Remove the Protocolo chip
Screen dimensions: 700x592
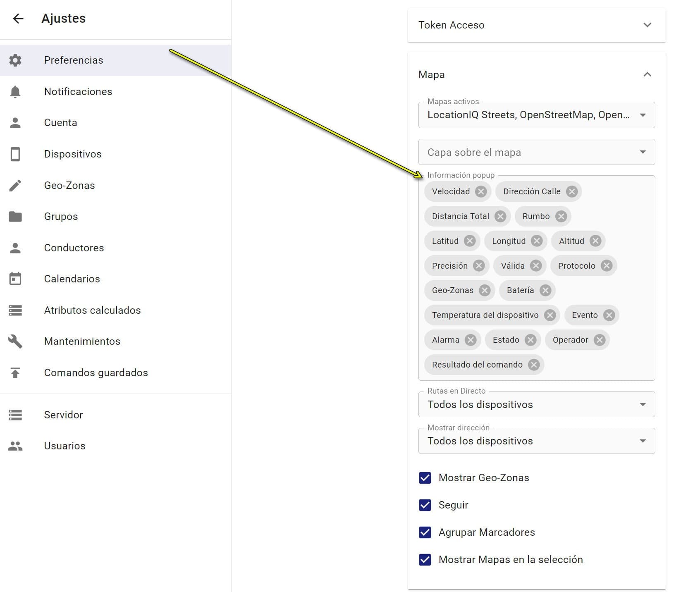click(x=607, y=266)
